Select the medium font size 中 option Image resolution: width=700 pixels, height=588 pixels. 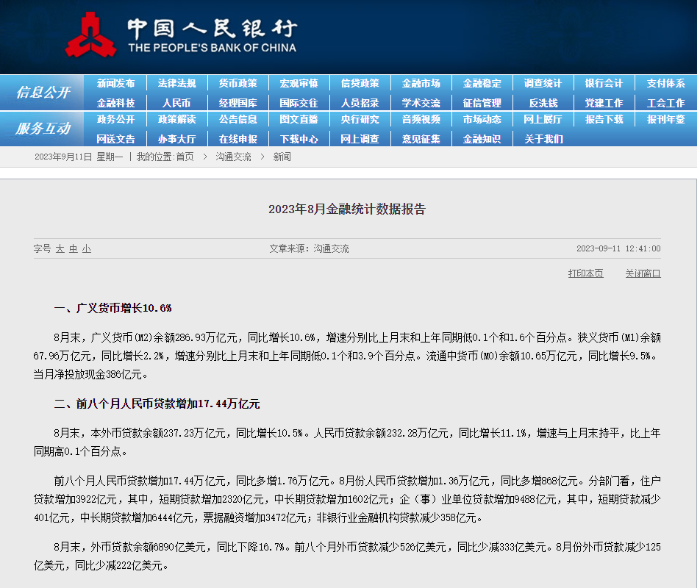pyautogui.click(x=74, y=249)
